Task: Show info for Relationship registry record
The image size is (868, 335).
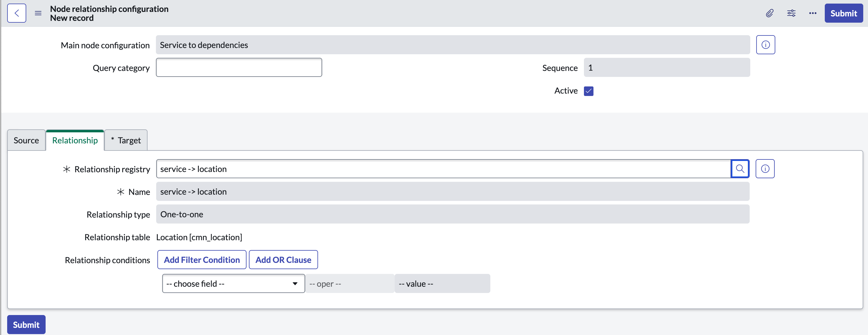Action: click(x=765, y=168)
